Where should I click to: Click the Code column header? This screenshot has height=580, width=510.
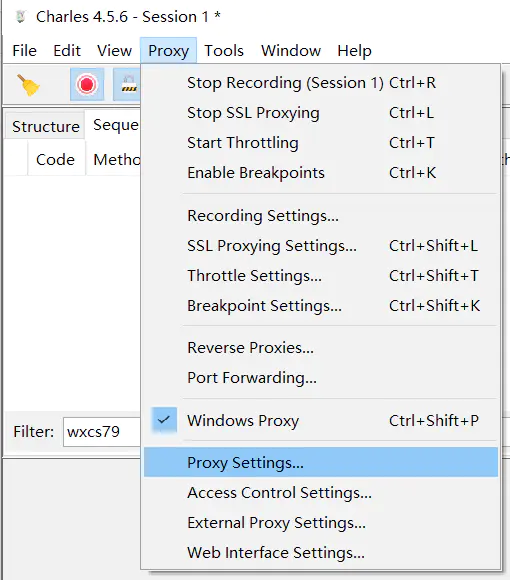[x=55, y=160]
